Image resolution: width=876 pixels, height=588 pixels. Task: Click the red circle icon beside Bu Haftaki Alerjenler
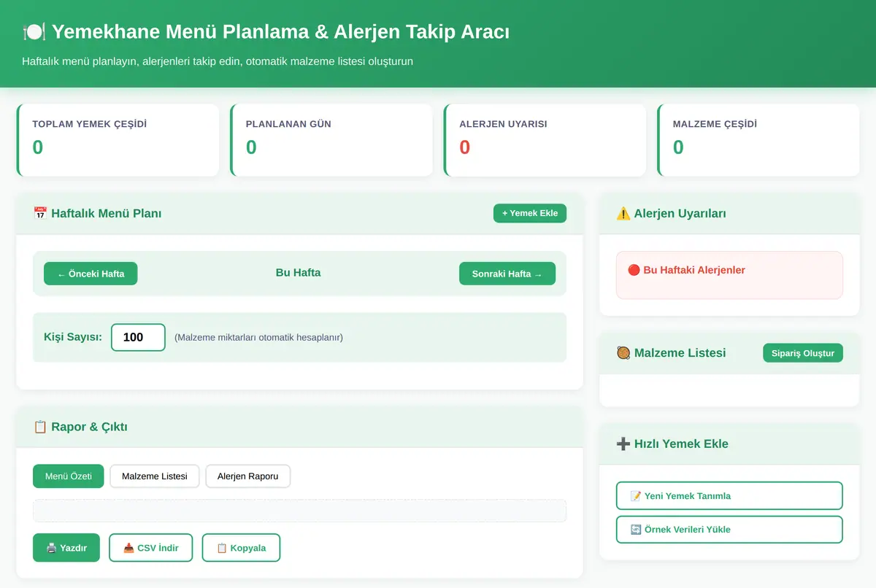click(634, 270)
